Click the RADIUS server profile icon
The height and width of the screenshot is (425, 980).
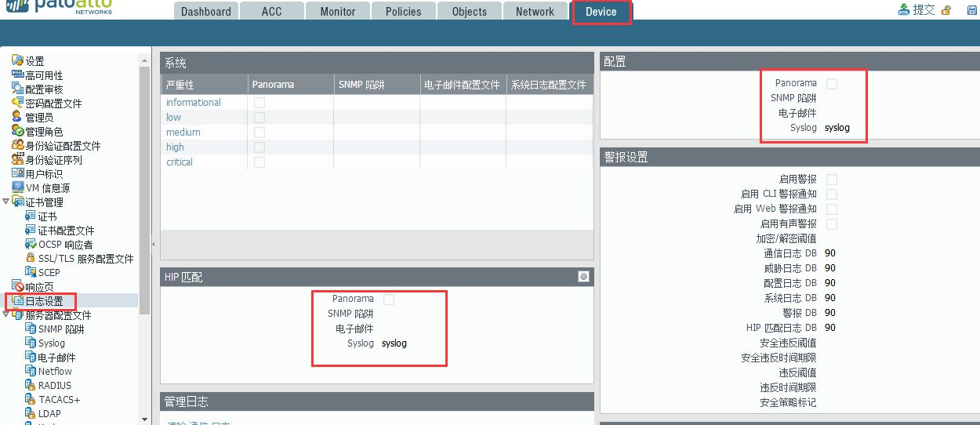31,385
